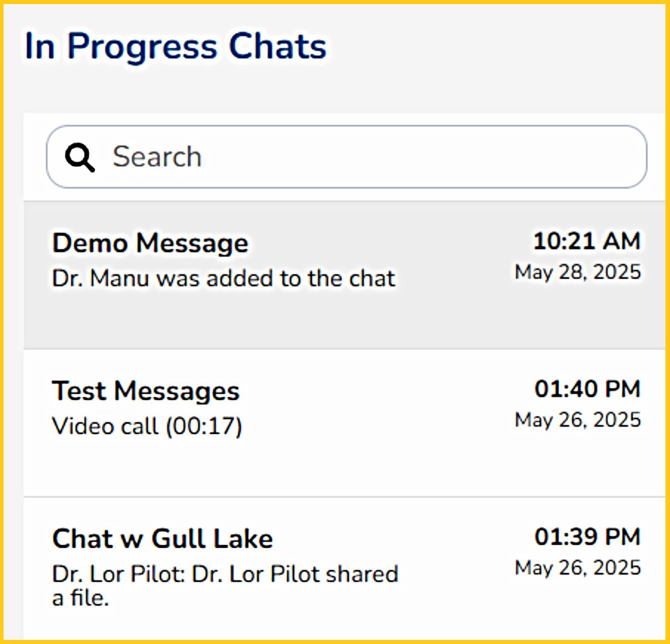Click the 01:39 PM timestamp
The width and height of the screenshot is (670, 644).
587,537
